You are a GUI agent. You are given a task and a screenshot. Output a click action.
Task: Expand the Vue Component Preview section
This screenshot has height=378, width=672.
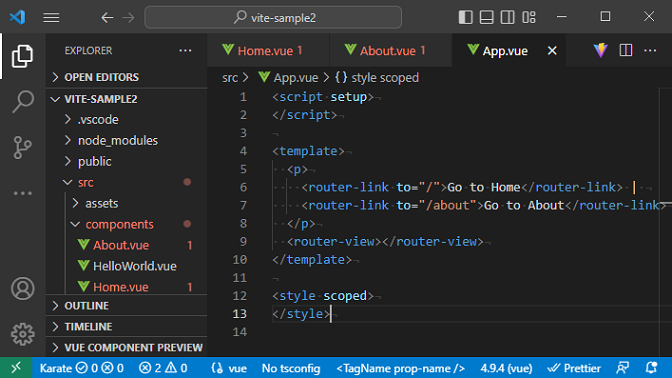pyautogui.click(x=126, y=348)
